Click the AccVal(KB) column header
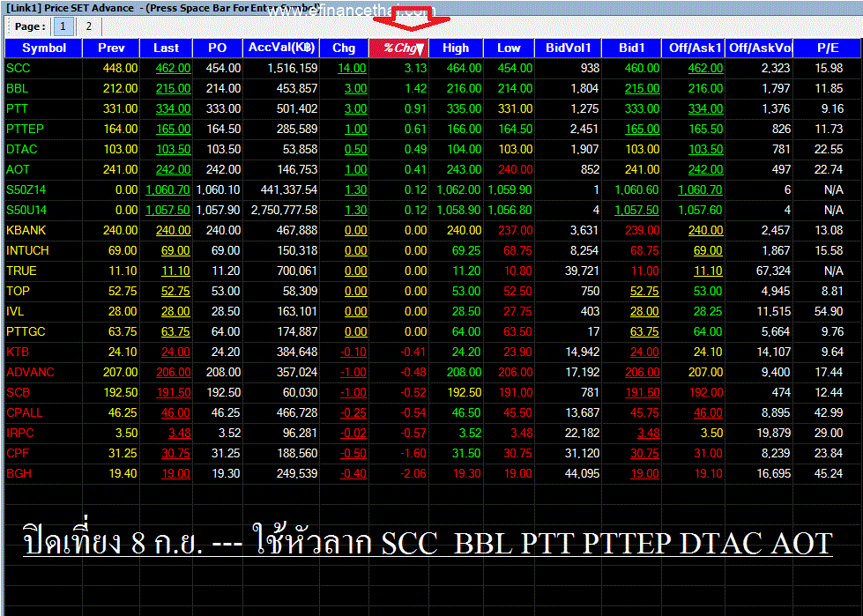 [281, 48]
